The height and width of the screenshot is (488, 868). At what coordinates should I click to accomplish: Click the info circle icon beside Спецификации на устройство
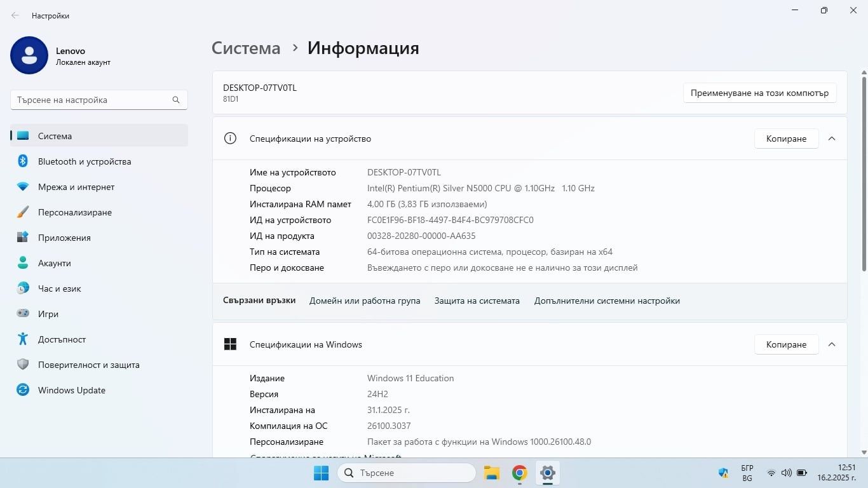(230, 139)
